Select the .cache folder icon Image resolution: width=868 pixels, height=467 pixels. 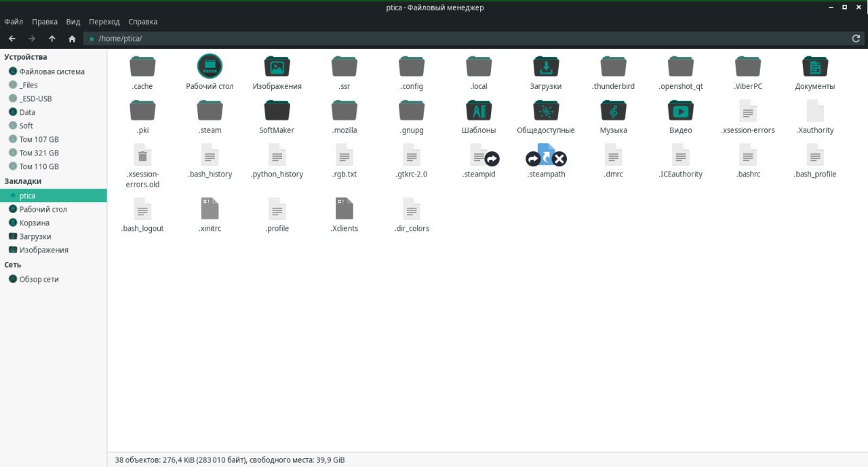tap(142, 67)
